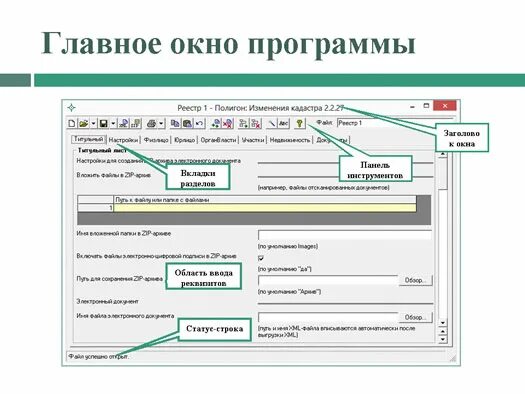This screenshot has height=394, width=525.
Task: Click the Copy toolbar icon
Action: 175,124
